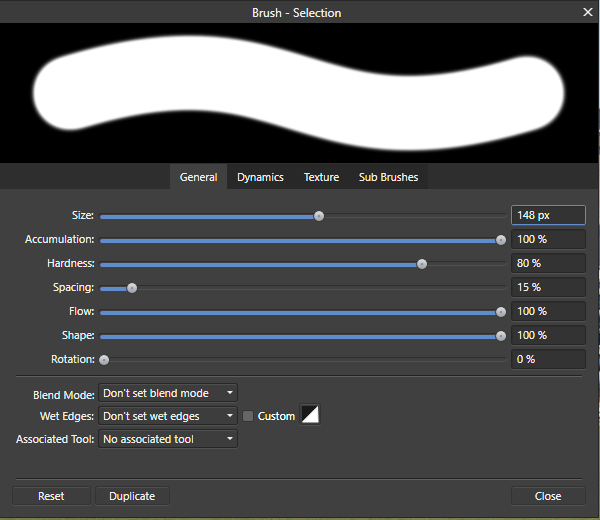Switch to the Dynamics tab
This screenshot has height=520, width=600.
pyautogui.click(x=260, y=177)
